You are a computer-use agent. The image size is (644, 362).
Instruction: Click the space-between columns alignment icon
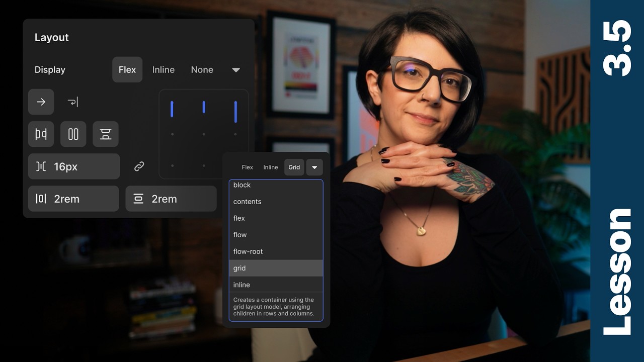[73, 134]
